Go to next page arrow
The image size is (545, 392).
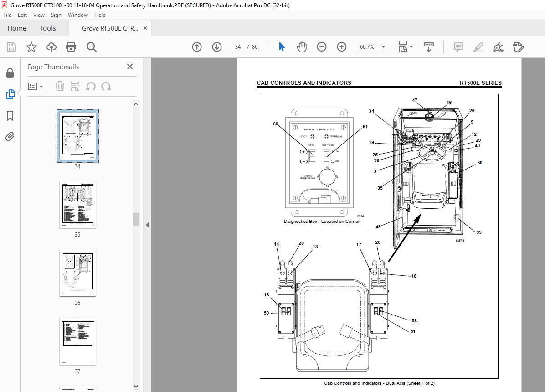217,47
